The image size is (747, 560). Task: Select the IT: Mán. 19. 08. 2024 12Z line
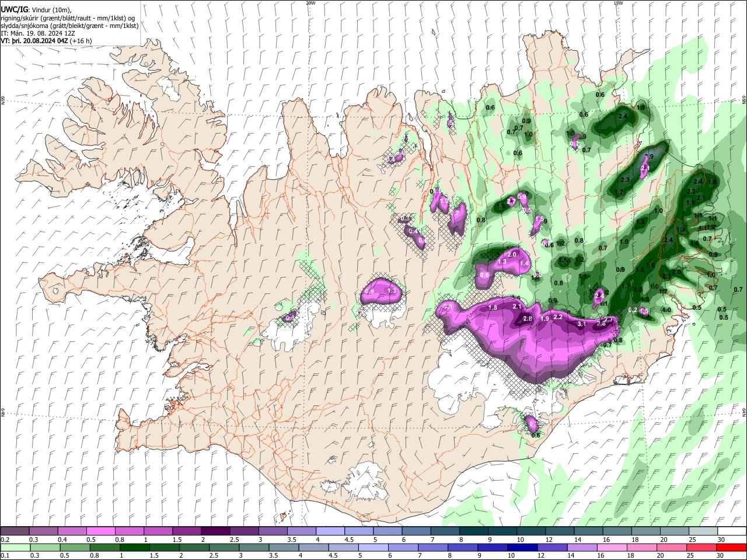[x=38, y=33]
